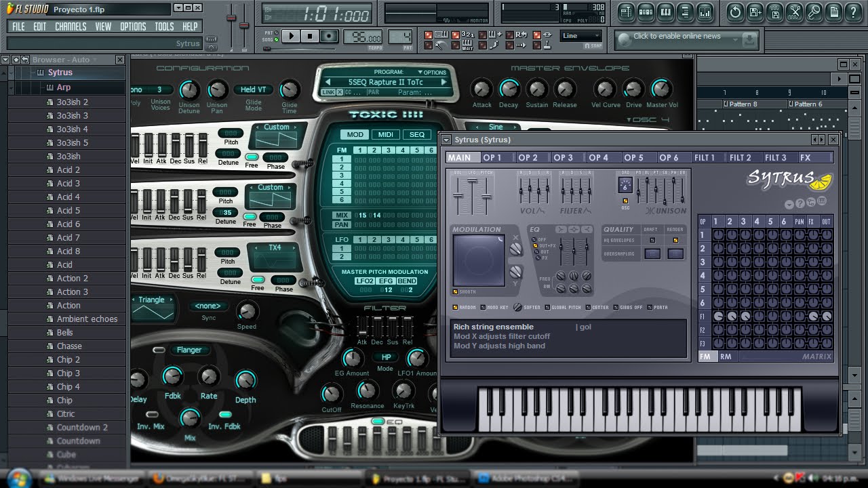Open the OPTIONS menu

133,26
